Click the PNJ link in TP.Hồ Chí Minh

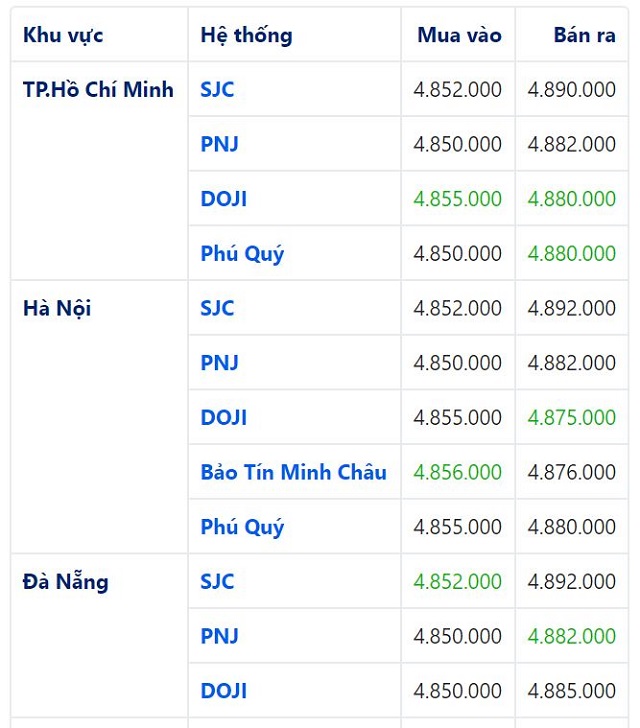(x=219, y=144)
